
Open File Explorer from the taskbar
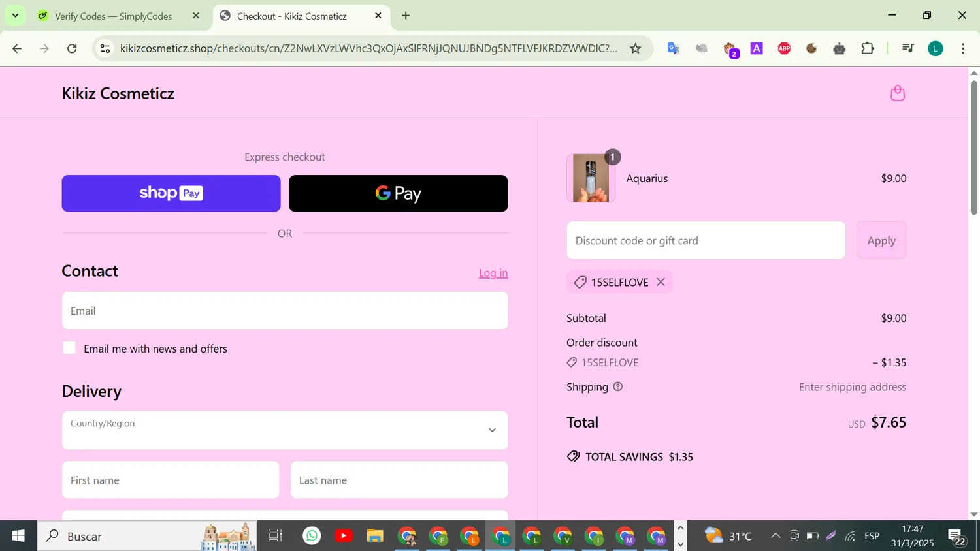pyautogui.click(x=375, y=536)
